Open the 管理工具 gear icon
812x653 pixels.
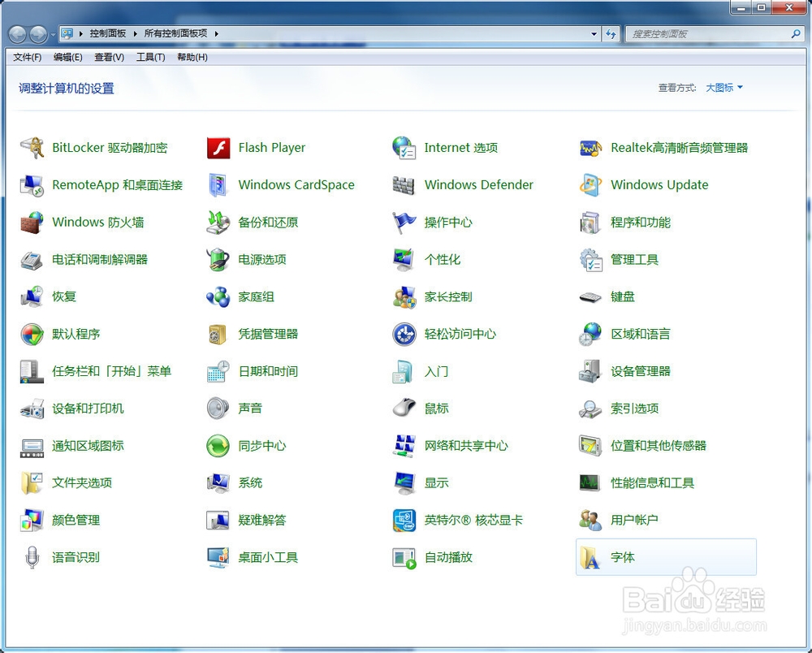[590, 260]
